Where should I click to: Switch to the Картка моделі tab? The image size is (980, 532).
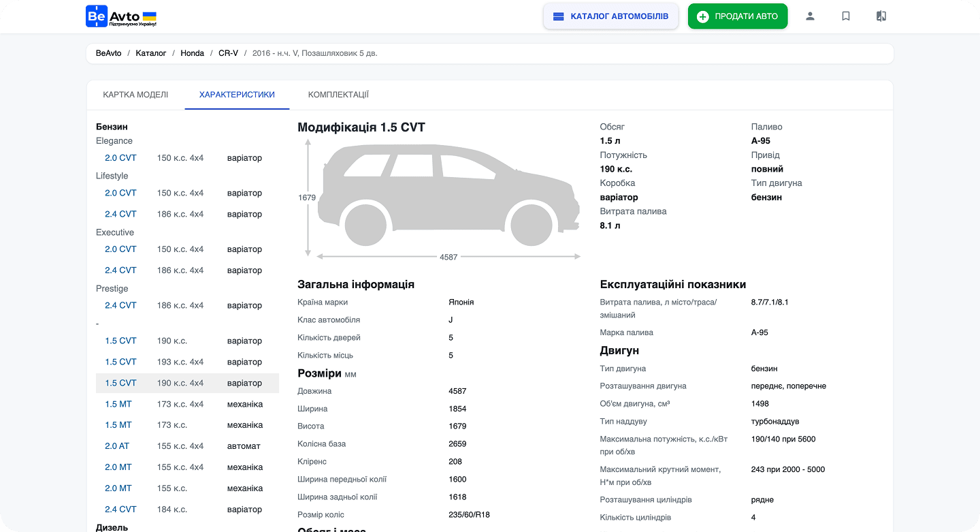pyautogui.click(x=135, y=95)
